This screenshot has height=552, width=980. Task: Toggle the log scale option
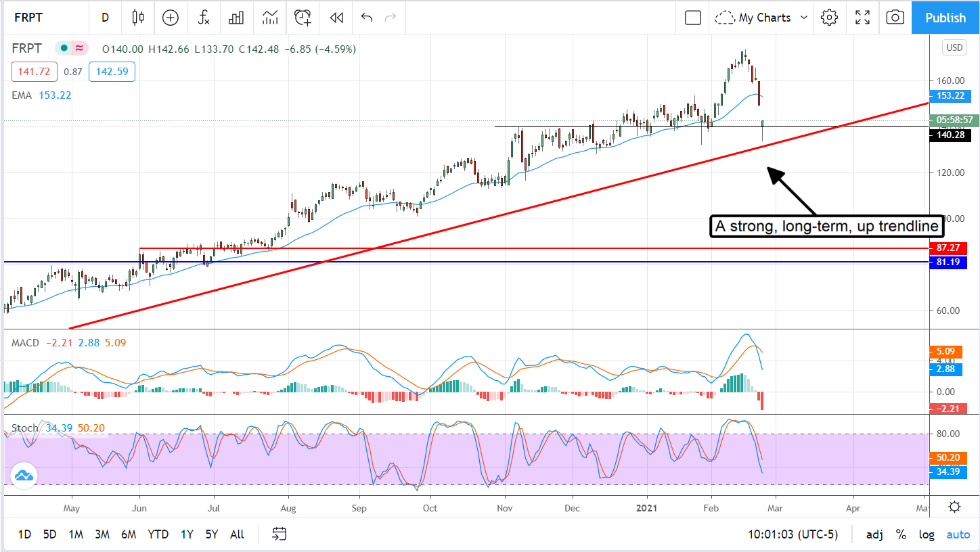click(927, 534)
